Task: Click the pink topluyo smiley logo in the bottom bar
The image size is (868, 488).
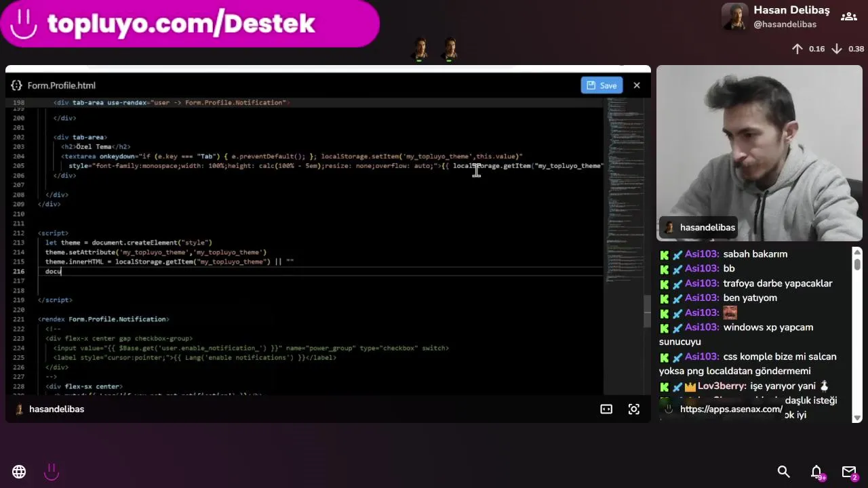Action: point(52,472)
